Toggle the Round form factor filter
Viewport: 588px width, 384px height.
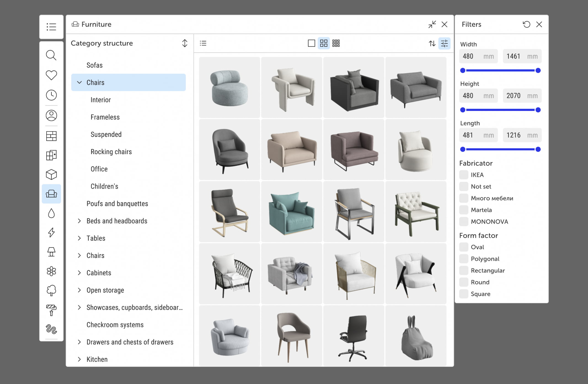tap(464, 282)
